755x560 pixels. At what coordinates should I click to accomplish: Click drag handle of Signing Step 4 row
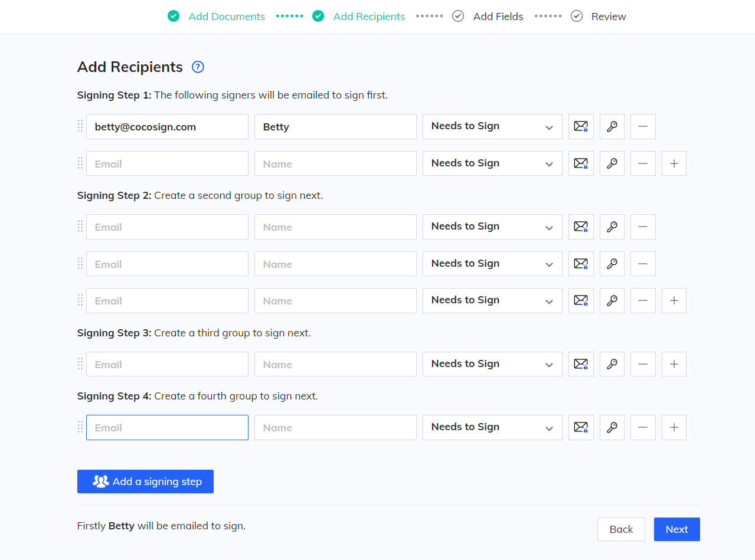pyautogui.click(x=80, y=427)
